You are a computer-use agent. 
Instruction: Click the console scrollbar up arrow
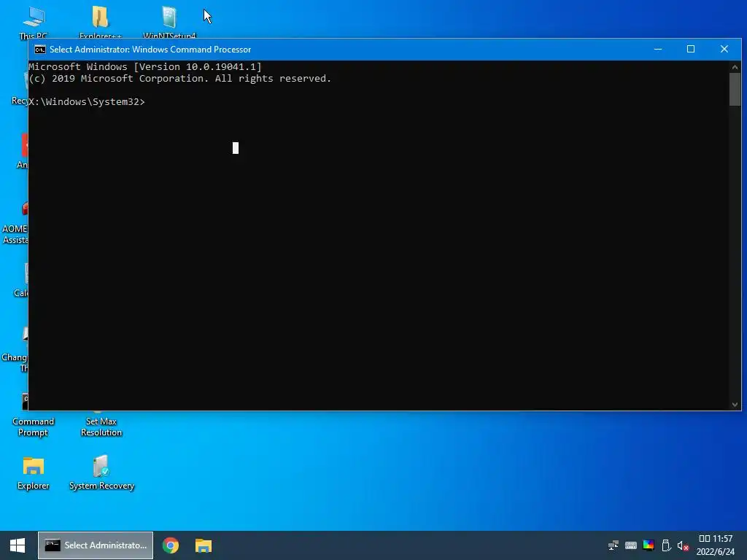735,67
